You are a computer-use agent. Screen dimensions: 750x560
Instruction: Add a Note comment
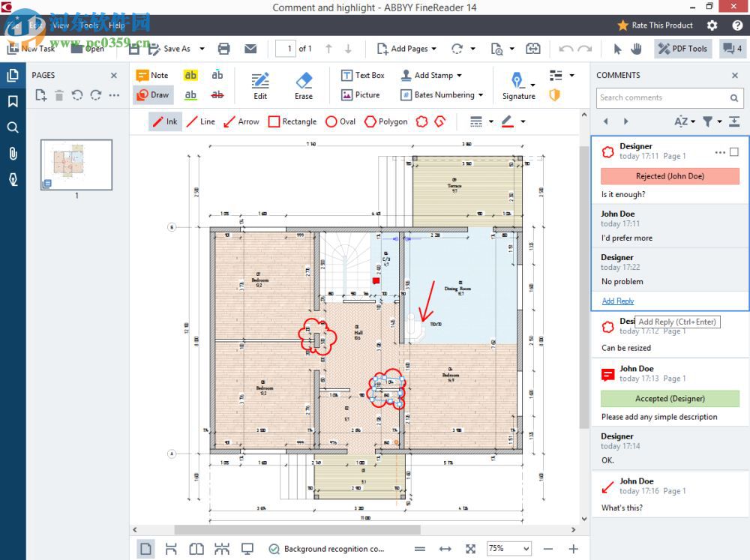pyautogui.click(x=153, y=75)
